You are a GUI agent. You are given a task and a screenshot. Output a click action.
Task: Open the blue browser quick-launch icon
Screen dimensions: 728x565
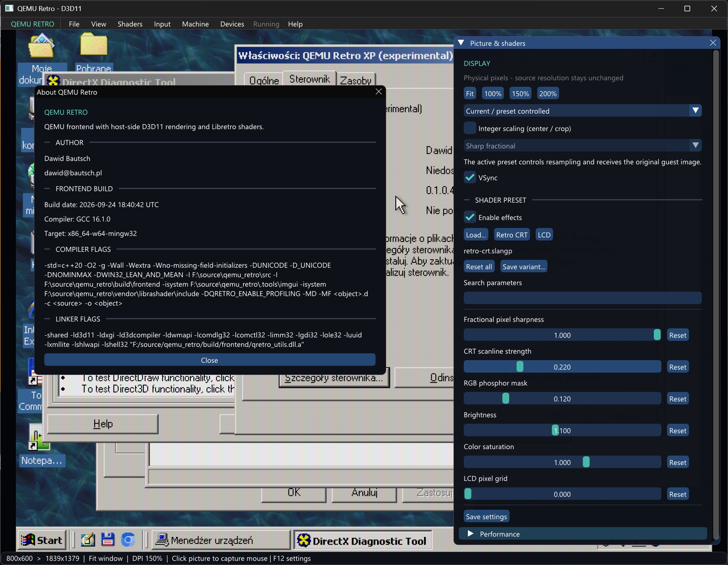(128, 540)
